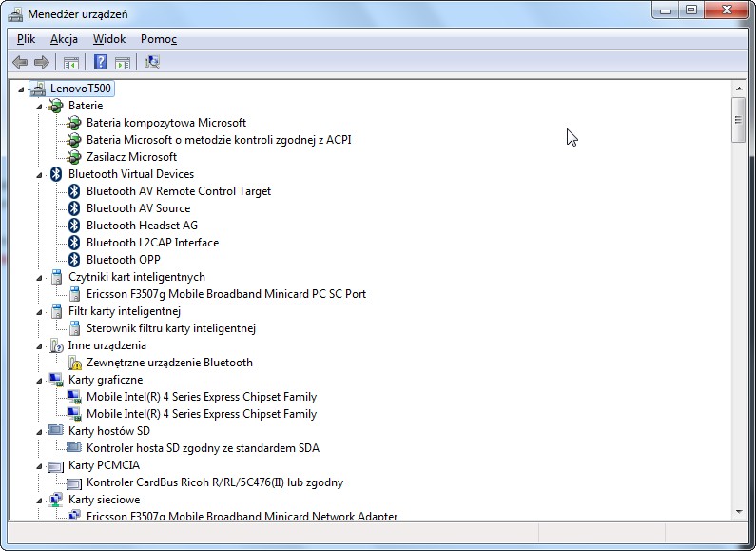Click the Inne urządzenia question mark icon
Image resolution: width=756 pixels, height=551 pixels.
[56, 345]
